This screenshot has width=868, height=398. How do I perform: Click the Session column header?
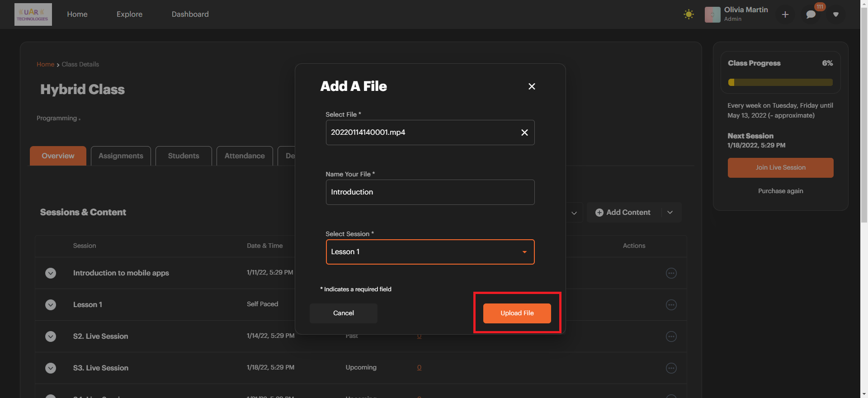click(x=85, y=246)
